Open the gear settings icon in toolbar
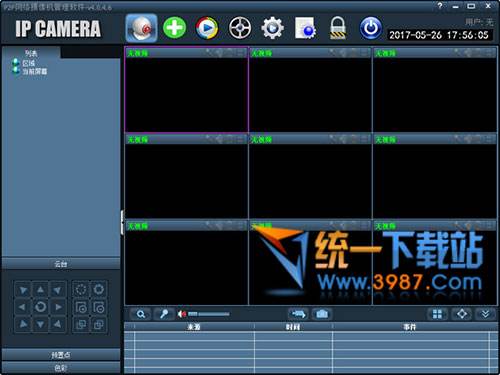 point(272,28)
